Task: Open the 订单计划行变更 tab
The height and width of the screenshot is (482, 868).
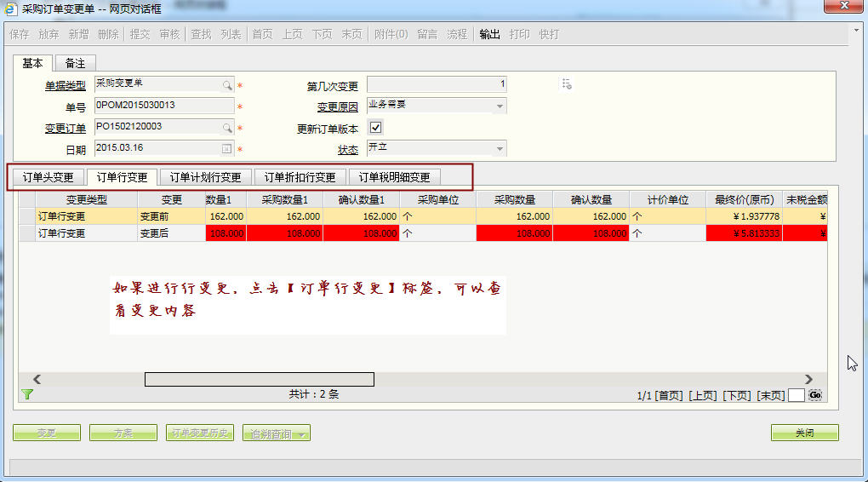Action: point(205,177)
